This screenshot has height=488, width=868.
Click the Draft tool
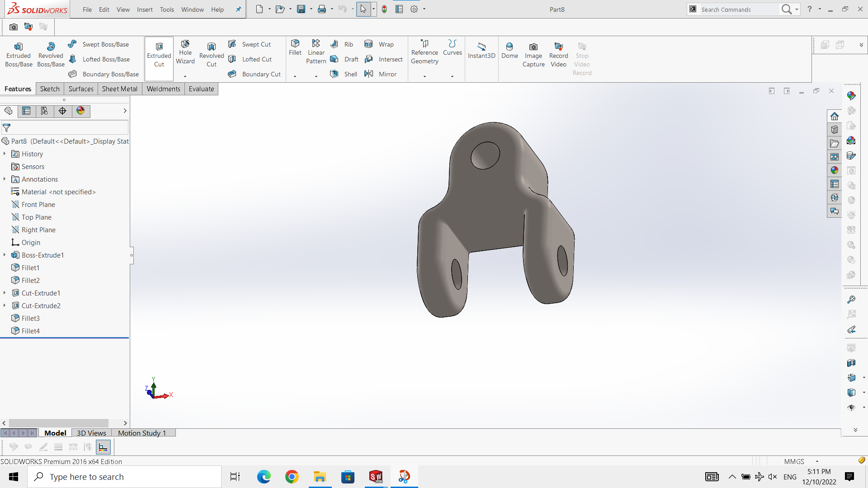coord(344,59)
